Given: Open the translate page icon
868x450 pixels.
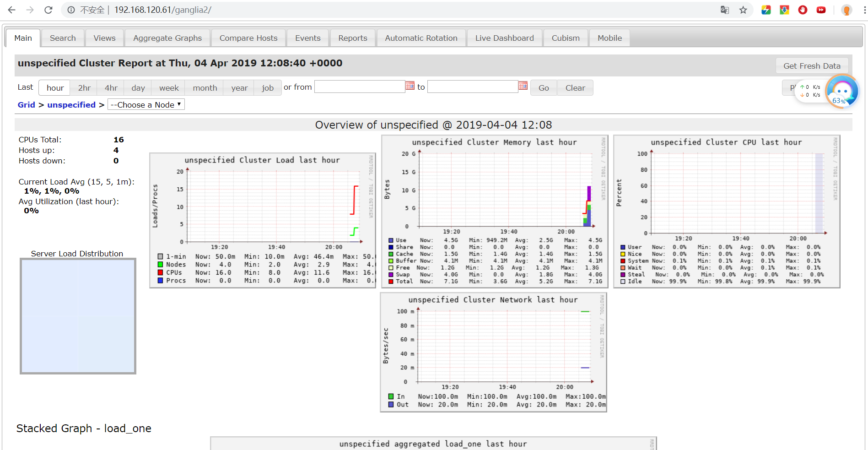Looking at the screenshot, I should (x=725, y=10).
